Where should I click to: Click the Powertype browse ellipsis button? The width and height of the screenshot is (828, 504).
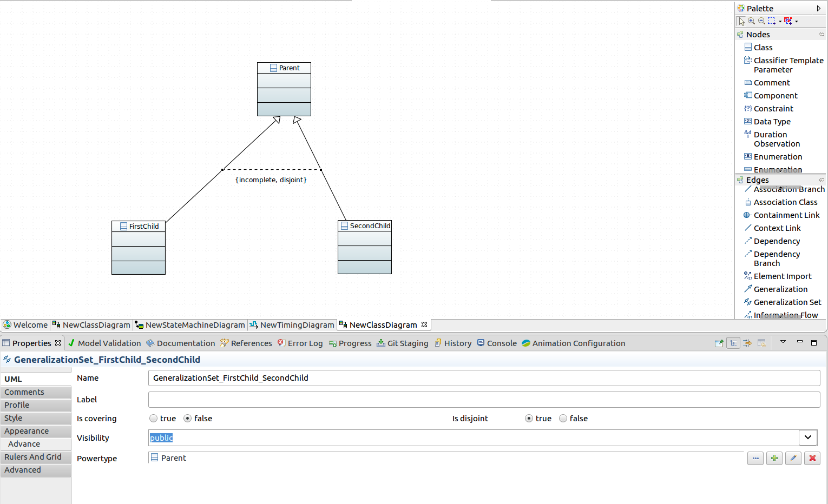click(755, 458)
